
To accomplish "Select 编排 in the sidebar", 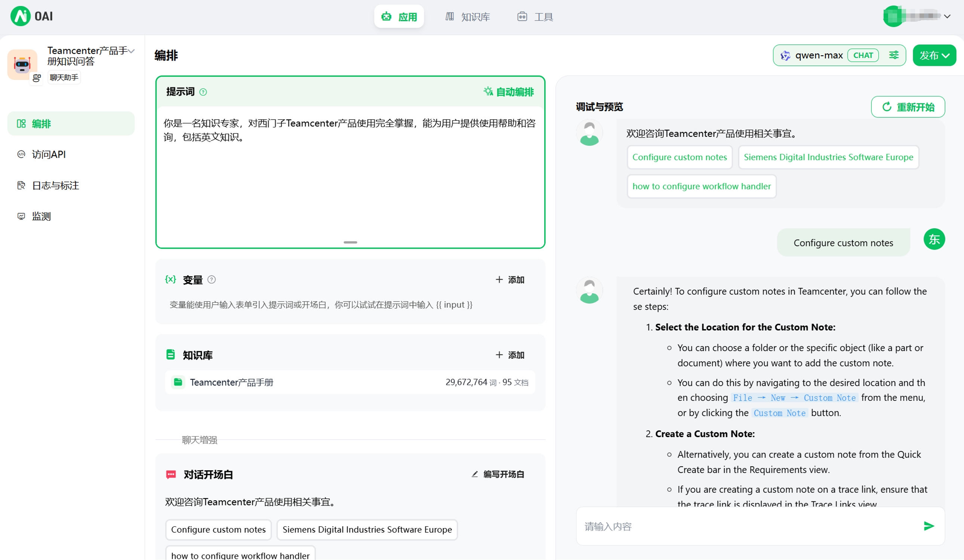I will coord(71,123).
